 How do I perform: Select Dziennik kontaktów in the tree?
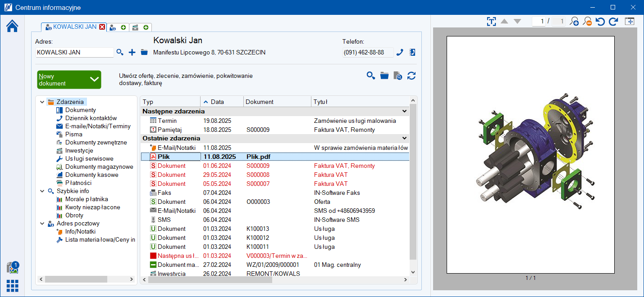point(91,118)
